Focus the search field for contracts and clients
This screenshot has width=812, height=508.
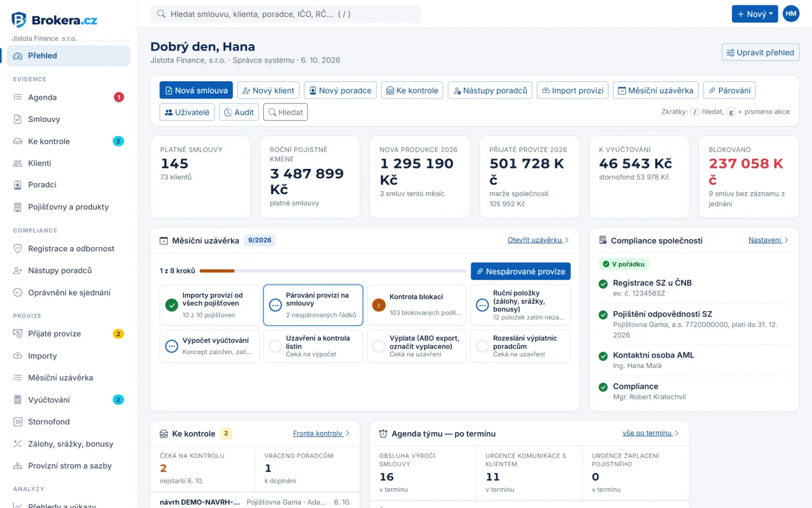pos(285,14)
